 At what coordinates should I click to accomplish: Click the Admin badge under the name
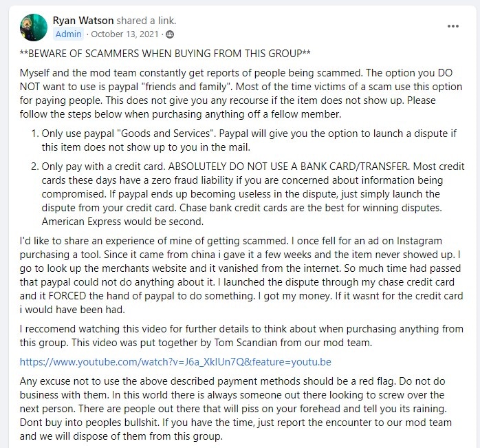point(69,34)
